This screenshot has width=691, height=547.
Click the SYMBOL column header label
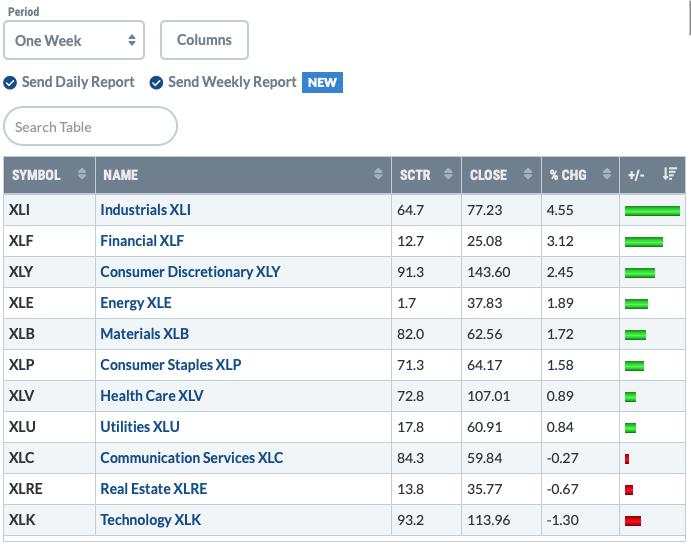(x=36, y=175)
